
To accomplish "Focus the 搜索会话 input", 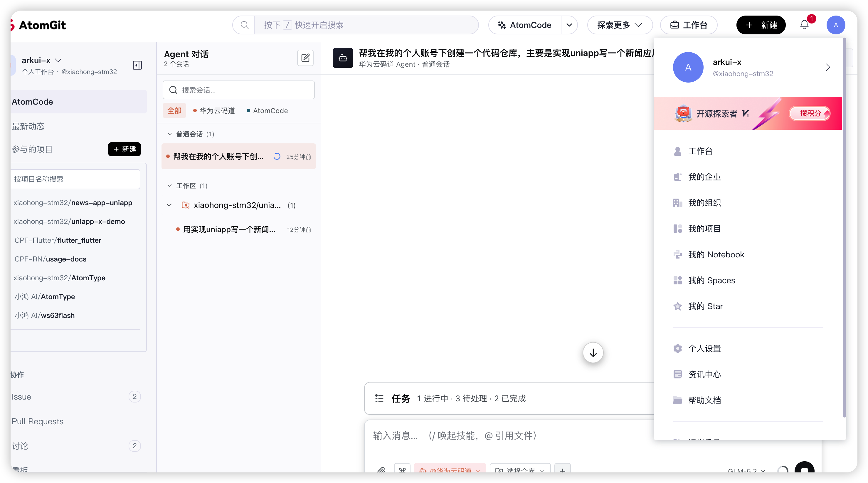I will click(238, 90).
